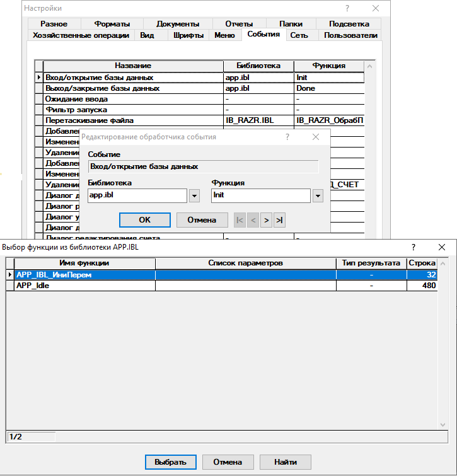Click the Событие field in handler dialog
Screen dimensions: 457x476
[x=204, y=166]
